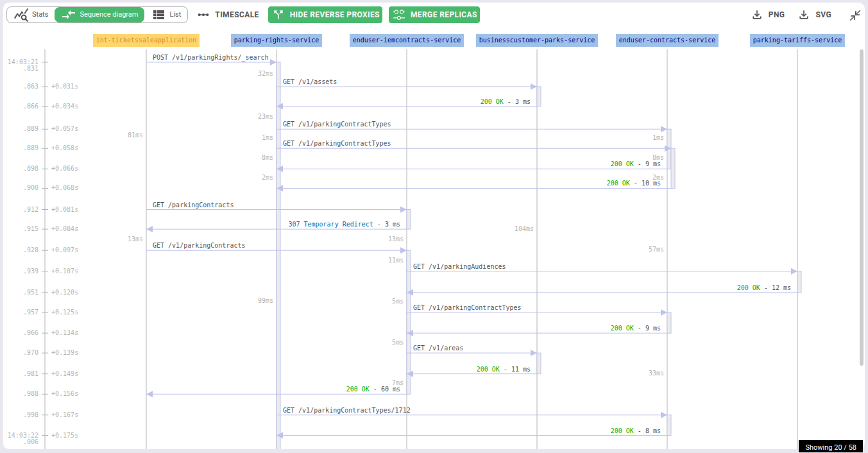
Task: Switch to the Stats view tab
Action: pos(31,15)
